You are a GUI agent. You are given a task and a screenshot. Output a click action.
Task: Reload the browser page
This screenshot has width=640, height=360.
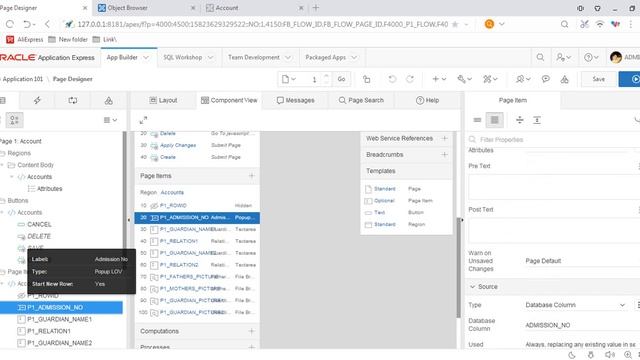click(x=10, y=24)
